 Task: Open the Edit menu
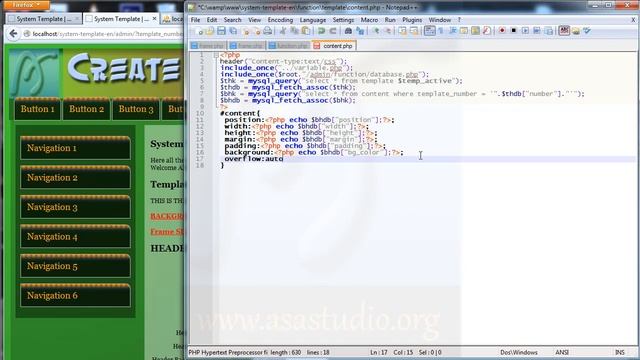click(212, 20)
